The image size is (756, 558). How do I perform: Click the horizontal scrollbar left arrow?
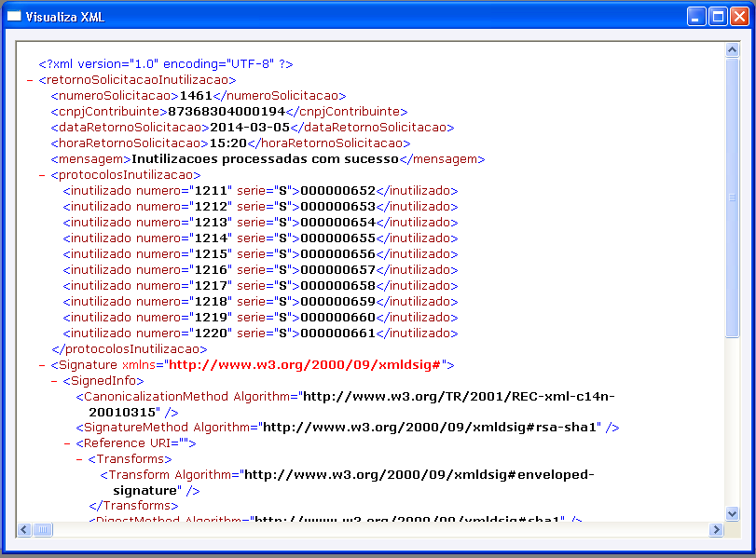(24, 529)
